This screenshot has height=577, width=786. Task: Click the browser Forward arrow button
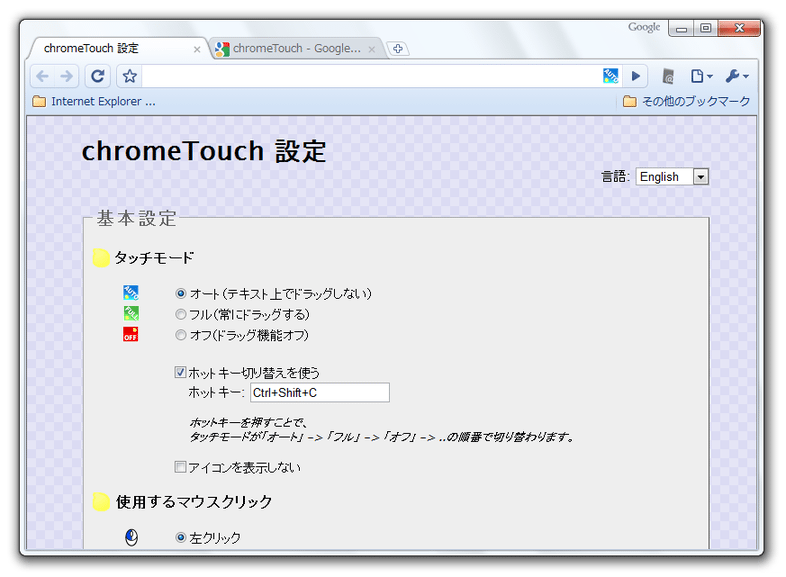coord(66,76)
